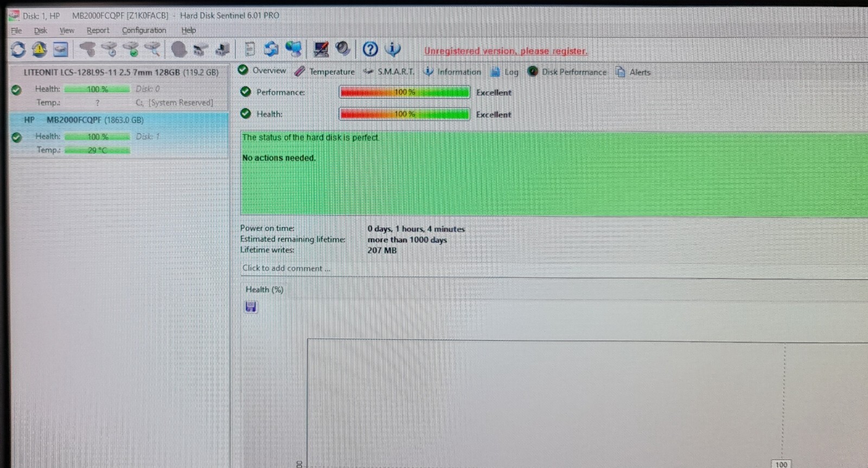Click the more than 1000 days value
Viewport: 868px width, 468px height.
coord(407,240)
